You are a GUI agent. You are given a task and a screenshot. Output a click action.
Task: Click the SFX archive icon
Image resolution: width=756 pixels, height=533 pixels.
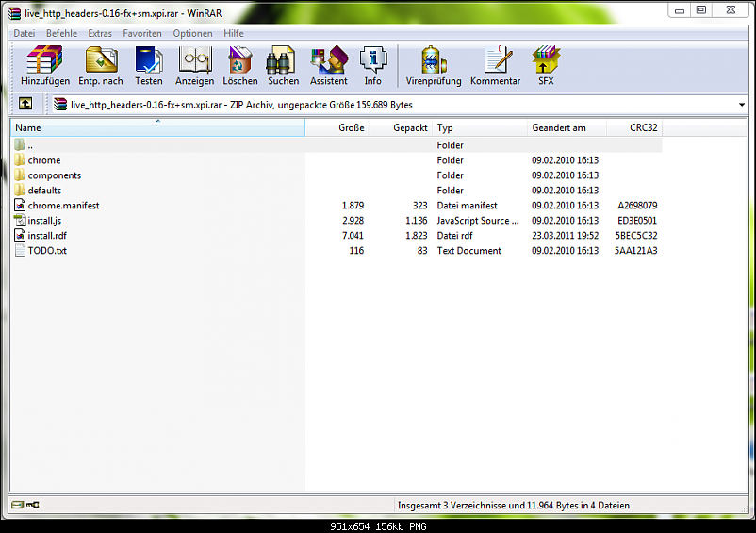[547, 60]
